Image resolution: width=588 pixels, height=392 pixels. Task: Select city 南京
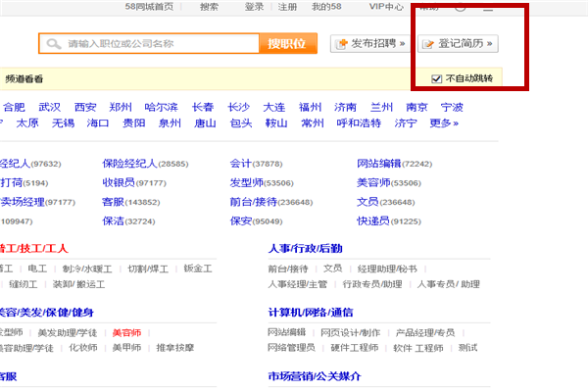416,107
